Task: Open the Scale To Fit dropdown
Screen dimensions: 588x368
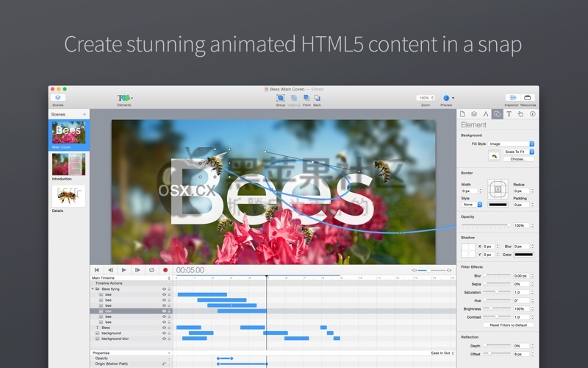Action: pyautogui.click(x=519, y=152)
